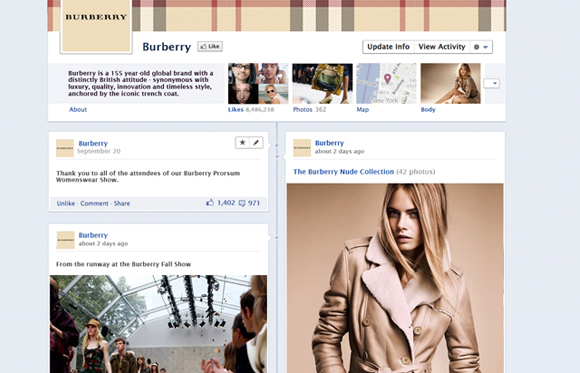Open the gear settings dropdown
This screenshot has height=373, width=580.
(481, 47)
